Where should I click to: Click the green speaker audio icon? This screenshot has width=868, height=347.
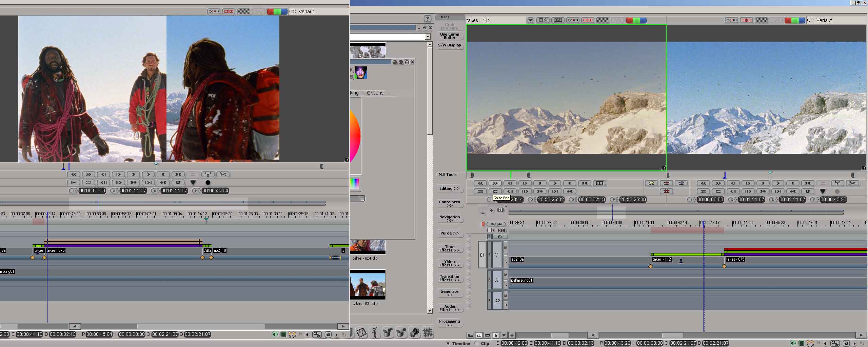click(793, 343)
